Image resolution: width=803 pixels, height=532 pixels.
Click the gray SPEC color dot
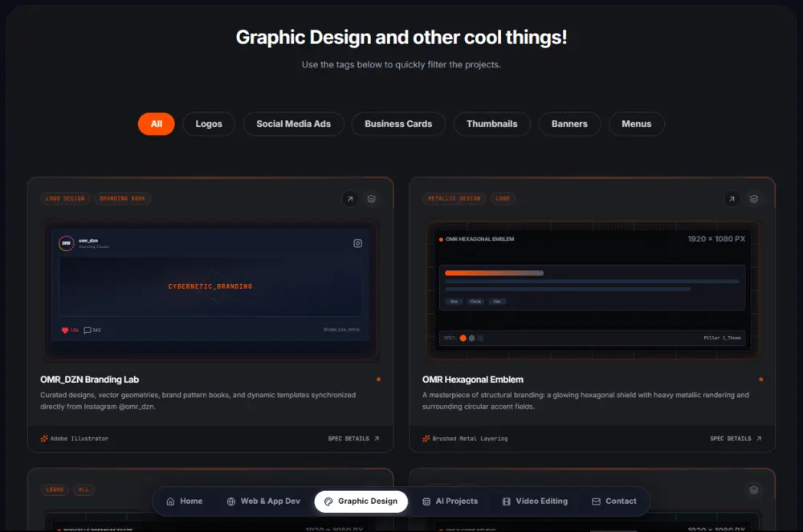coord(471,338)
